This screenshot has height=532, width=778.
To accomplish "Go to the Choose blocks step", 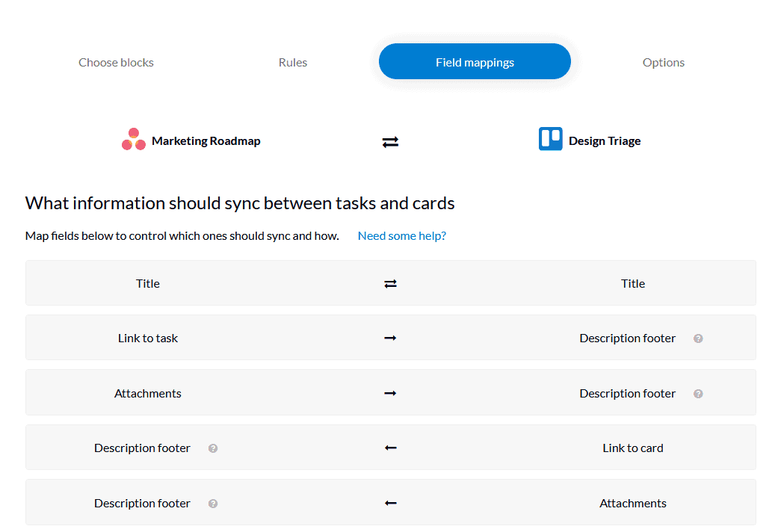I will (116, 63).
